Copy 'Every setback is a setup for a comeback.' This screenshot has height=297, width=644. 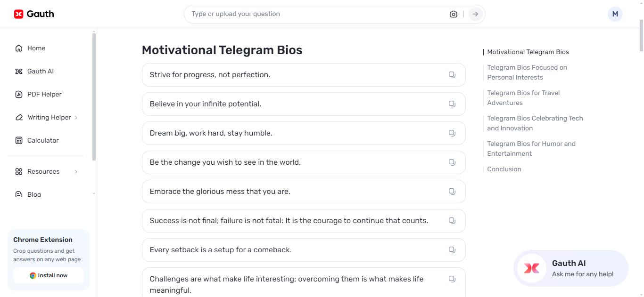[x=452, y=249]
